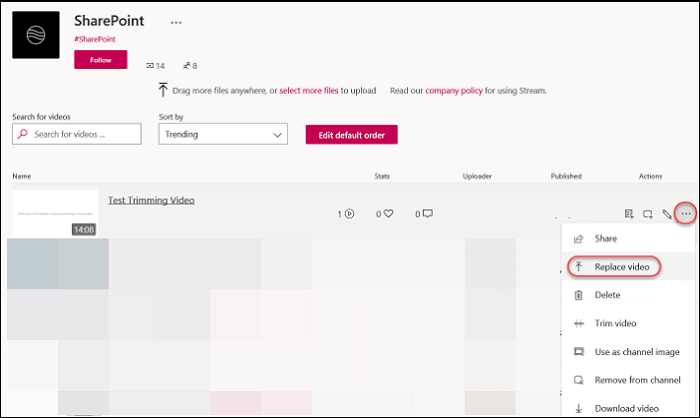Open the channel ellipsis menu beside SharePoint title

[x=176, y=22]
